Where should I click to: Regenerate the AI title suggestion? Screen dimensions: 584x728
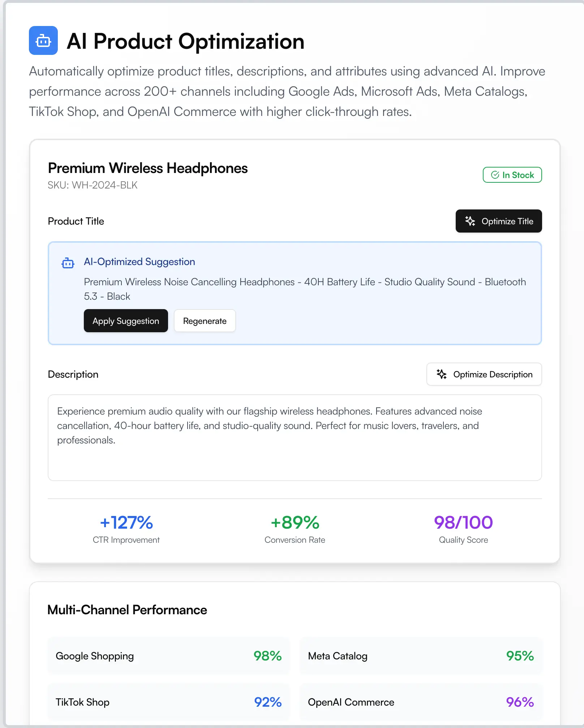coord(205,321)
